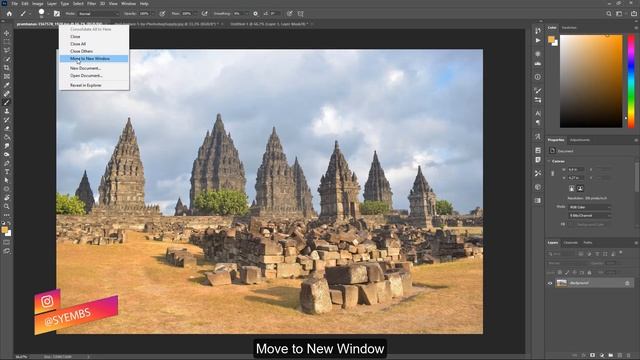The height and width of the screenshot is (360, 640).
Task: Enable airbrush-style build-up in options bar
Action: (204, 13)
